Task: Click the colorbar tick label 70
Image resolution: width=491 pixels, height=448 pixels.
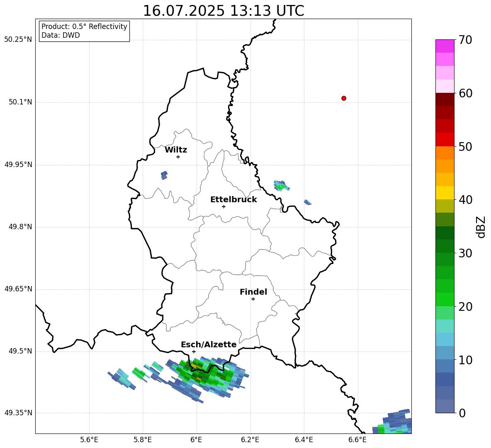Action: 465,40
